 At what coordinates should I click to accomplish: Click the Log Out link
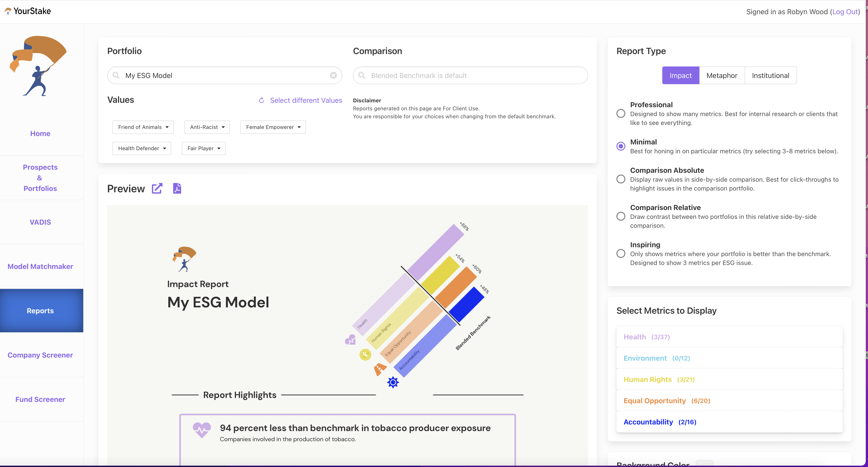pyautogui.click(x=845, y=12)
